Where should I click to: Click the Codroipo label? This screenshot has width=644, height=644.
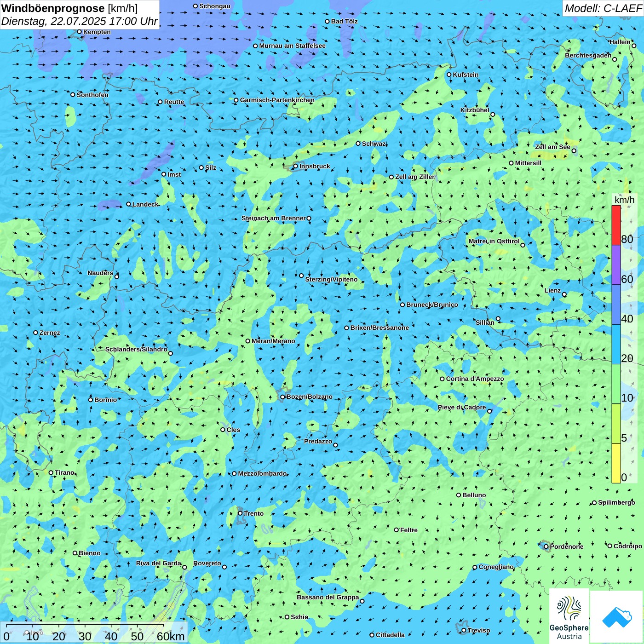click(x=628, y=546)
